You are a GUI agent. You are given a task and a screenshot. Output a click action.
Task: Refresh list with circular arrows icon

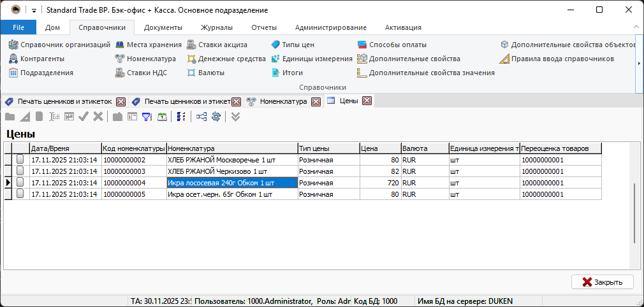point(216,117)
